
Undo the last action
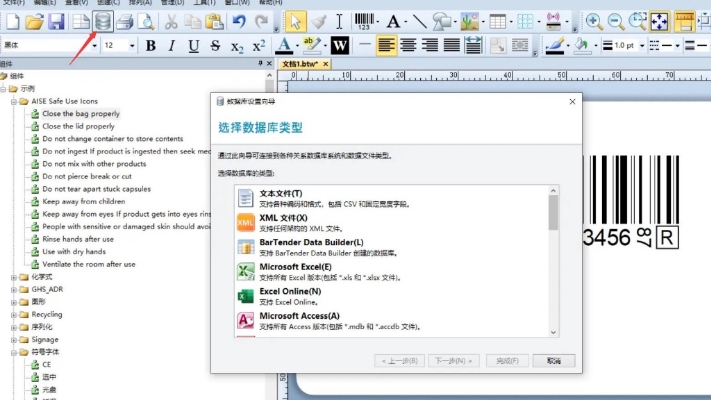(239, 21)
